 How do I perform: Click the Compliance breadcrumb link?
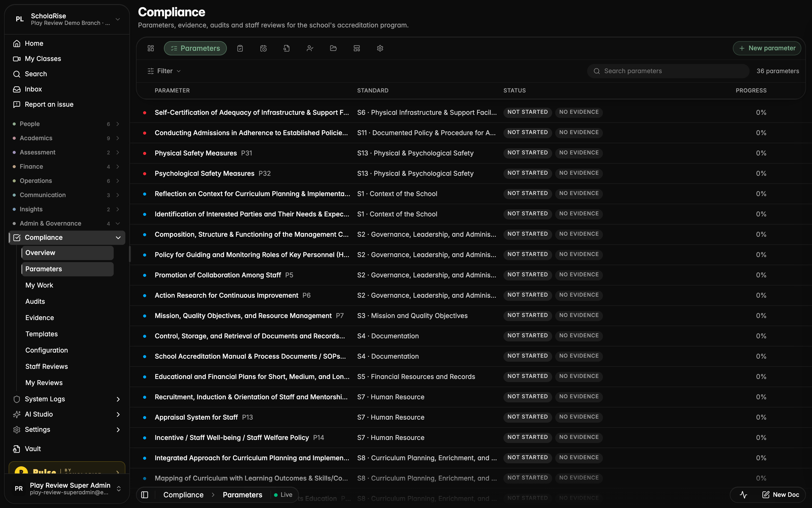coord(183,495)
